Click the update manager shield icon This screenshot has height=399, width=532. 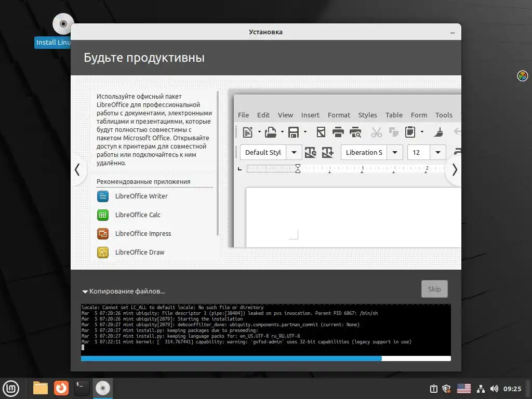click(x=446, y=389)
